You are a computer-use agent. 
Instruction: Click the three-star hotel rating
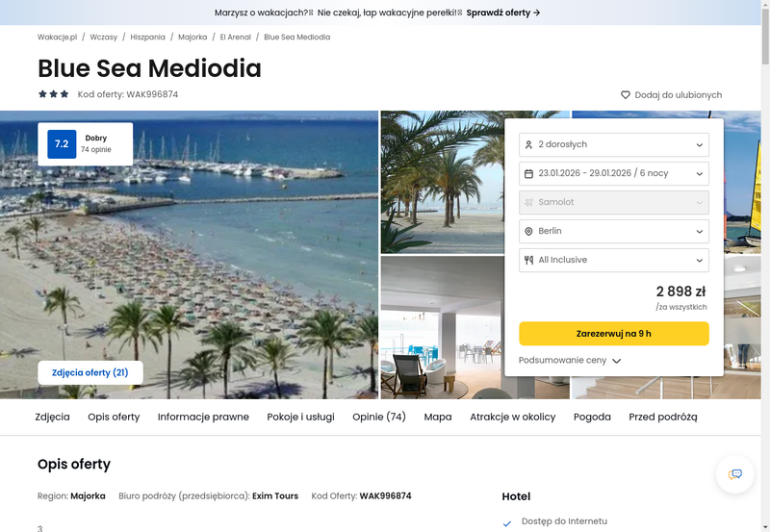point(53,94)
